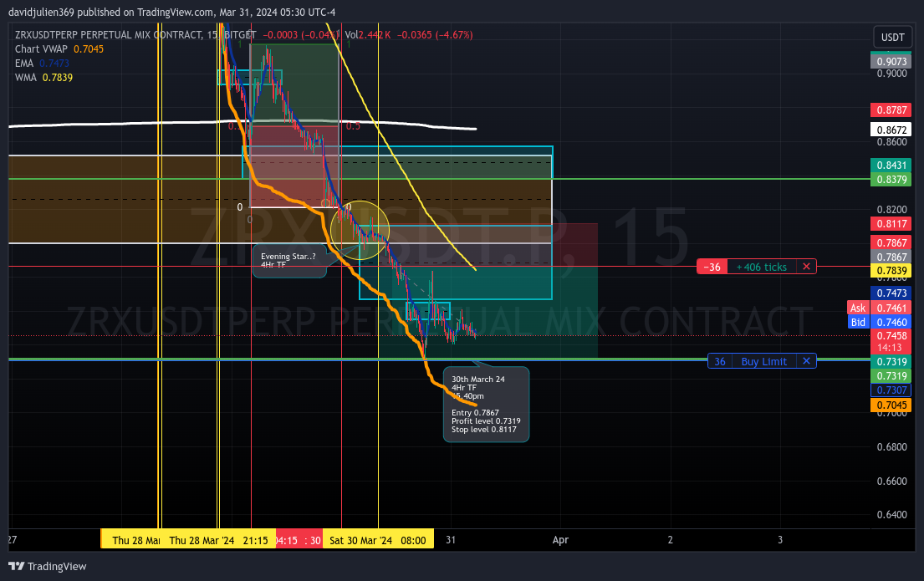This screenshot has height=581, width=924.
Task: Click the gray 0.7867 price label
Action: tap(891, 257)
